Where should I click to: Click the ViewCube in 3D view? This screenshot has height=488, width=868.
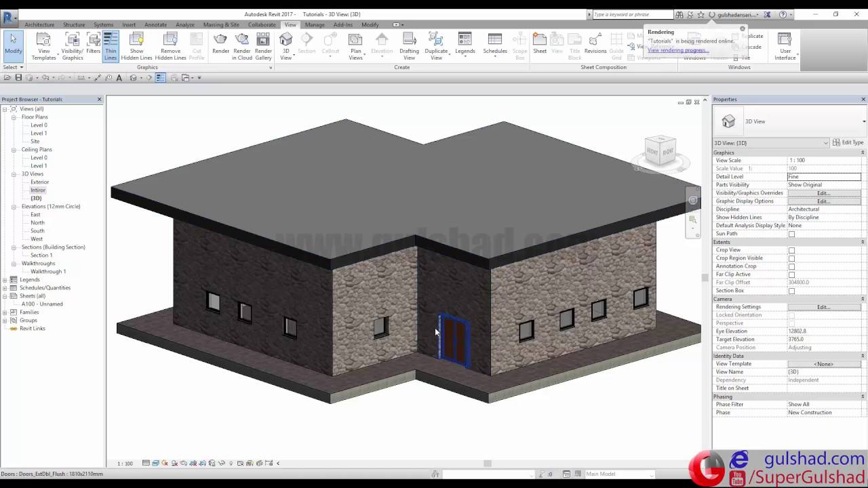[x=660, y=150]
